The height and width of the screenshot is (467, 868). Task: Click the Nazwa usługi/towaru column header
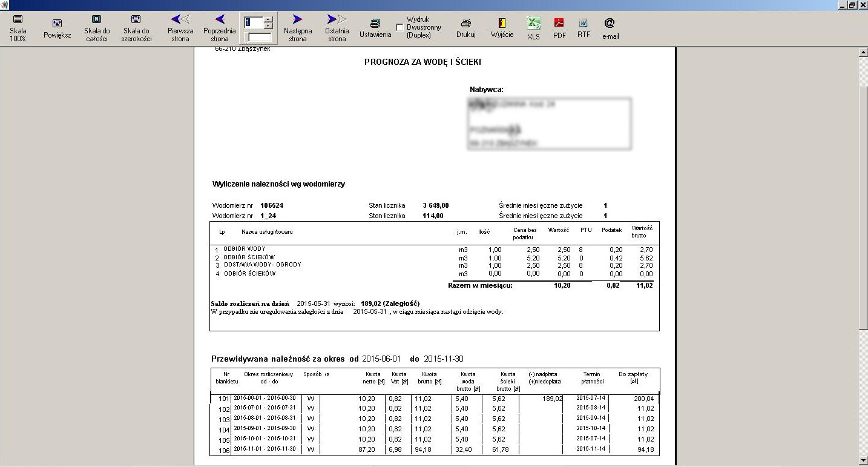267,232
